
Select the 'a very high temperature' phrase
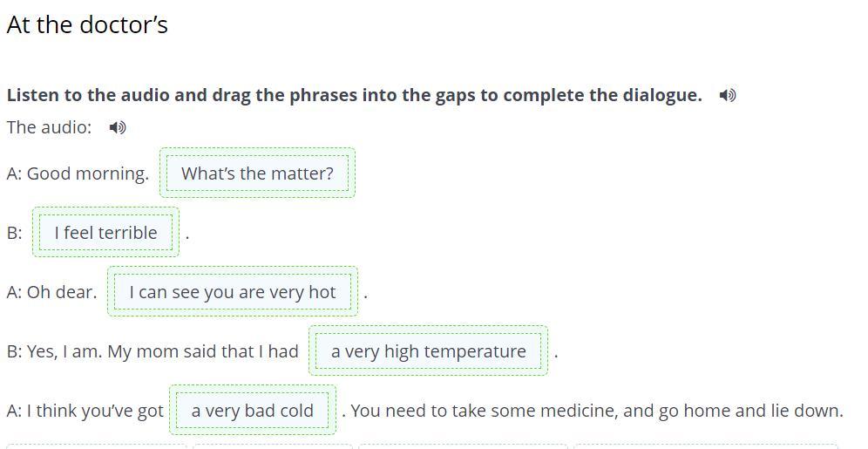[428, 351]
